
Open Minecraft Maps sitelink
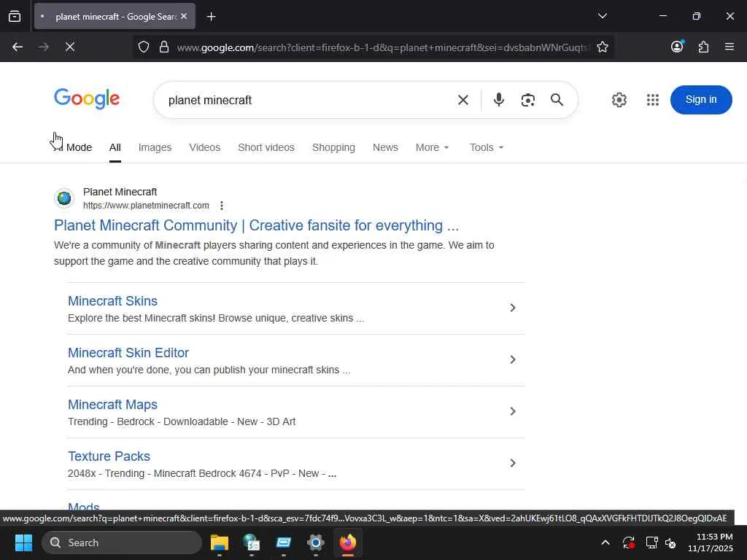[x=112, y=405]
